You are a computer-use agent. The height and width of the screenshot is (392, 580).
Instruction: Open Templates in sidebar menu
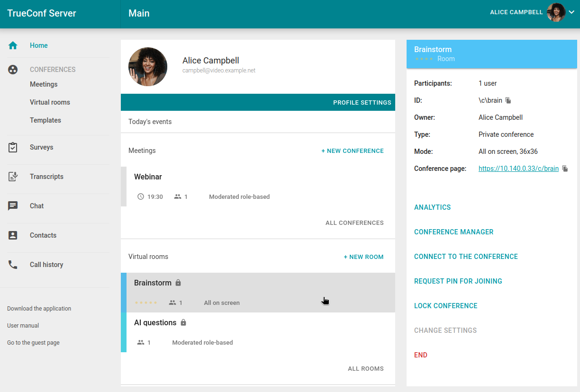[45, 120]
